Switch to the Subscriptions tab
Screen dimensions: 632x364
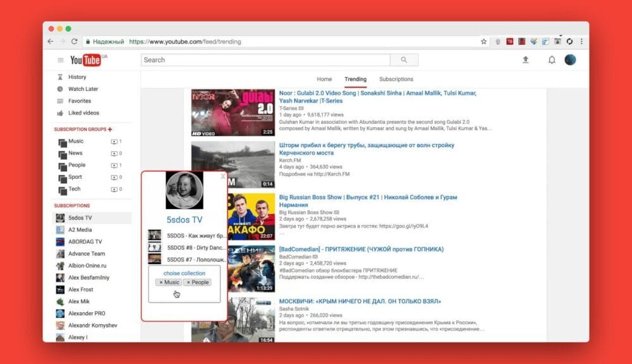pyautogui.click(x=396, y=80)
